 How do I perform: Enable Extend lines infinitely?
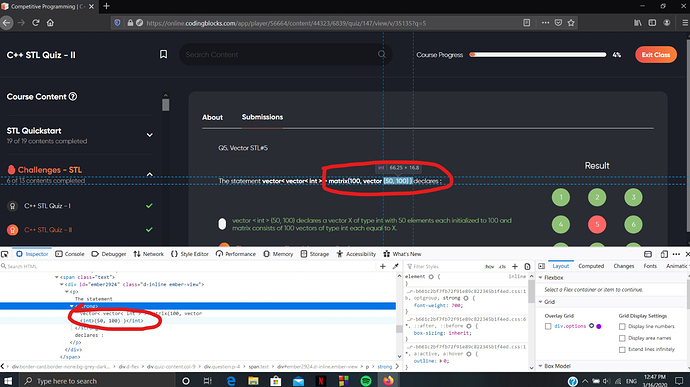pos(622,350)
